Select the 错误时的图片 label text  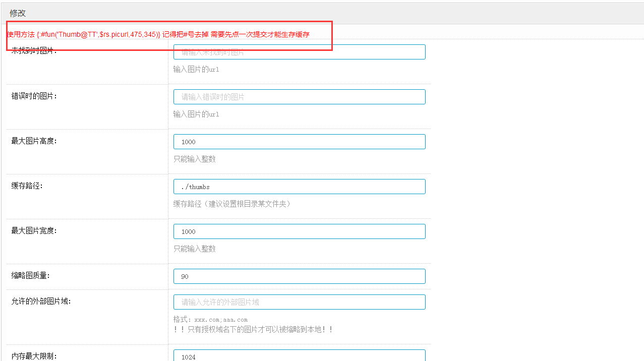coord(34,96)
